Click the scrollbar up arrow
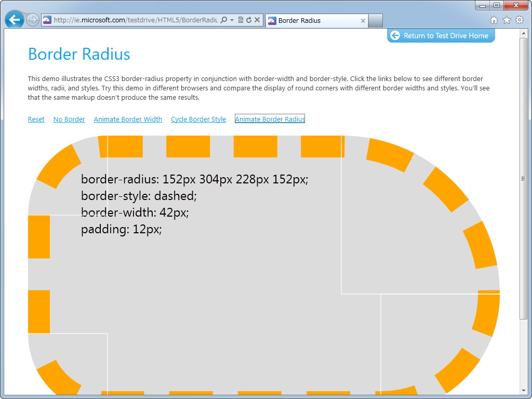 tap(523, 33)
